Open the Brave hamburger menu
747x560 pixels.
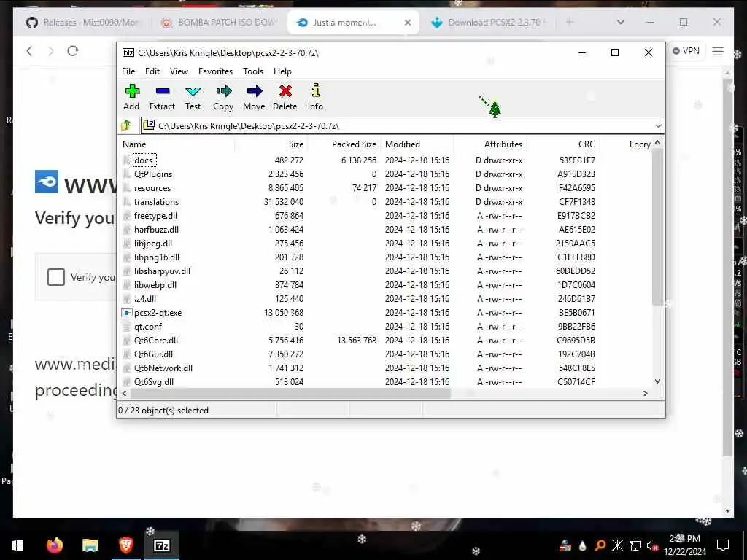pyautogui.click(x=718, y=51)
